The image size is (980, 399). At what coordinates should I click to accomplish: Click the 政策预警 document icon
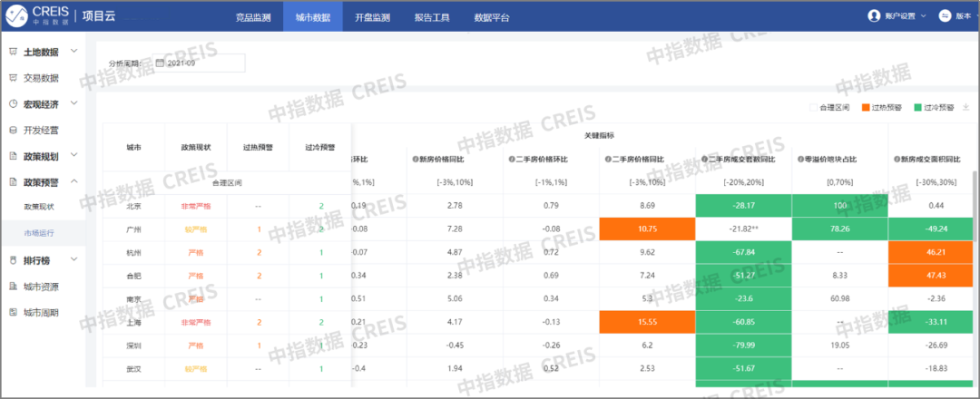(13, 181)
